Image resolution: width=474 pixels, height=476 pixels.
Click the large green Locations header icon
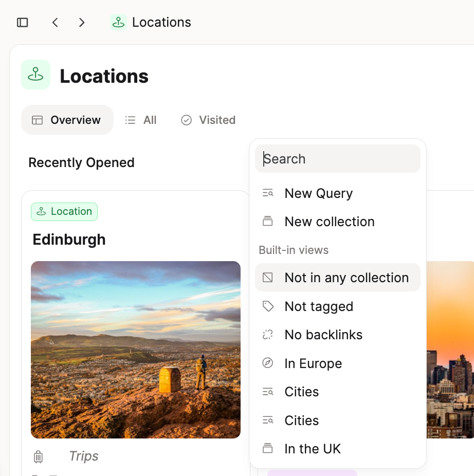point(35,75)
